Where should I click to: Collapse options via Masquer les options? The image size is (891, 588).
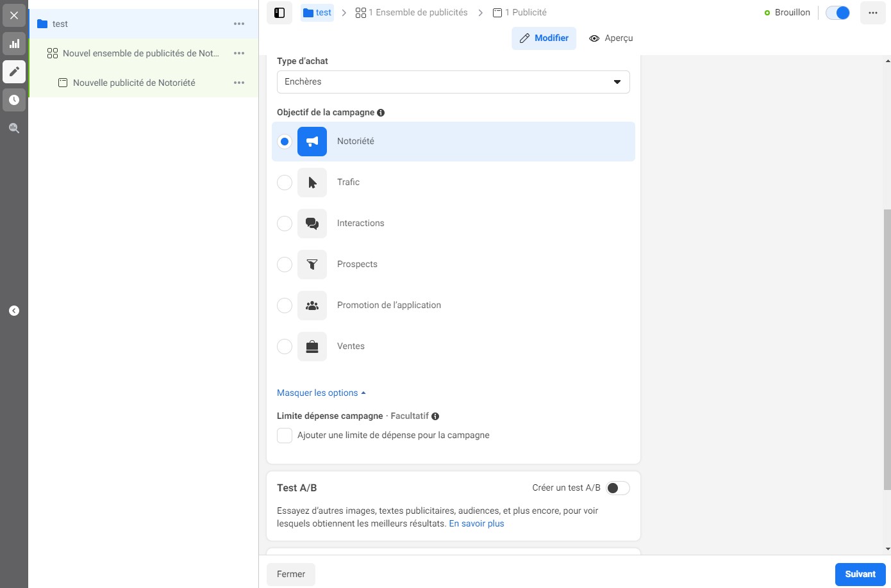(x=321, y=393)
